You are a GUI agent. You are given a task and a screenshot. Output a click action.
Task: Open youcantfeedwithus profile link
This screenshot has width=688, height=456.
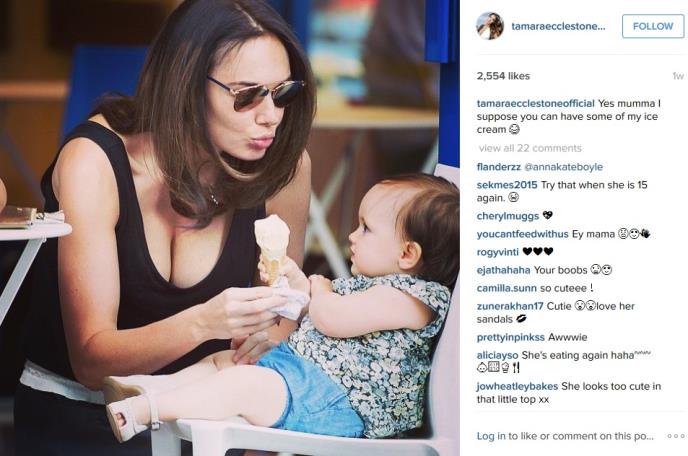523,234
